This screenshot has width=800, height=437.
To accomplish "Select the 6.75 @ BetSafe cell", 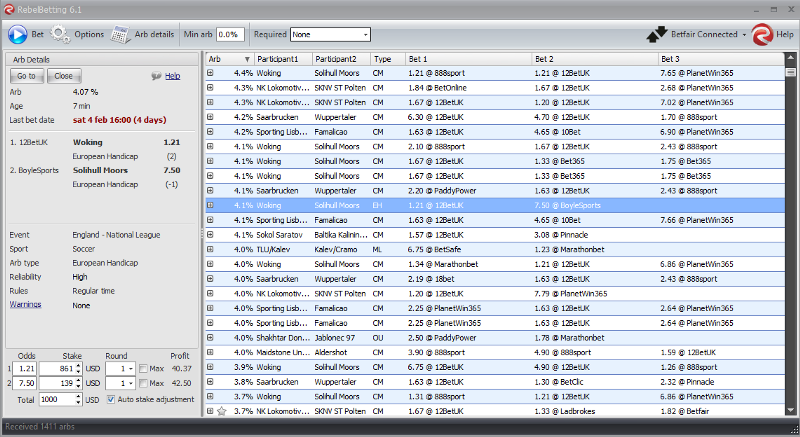I will (434, 249).
